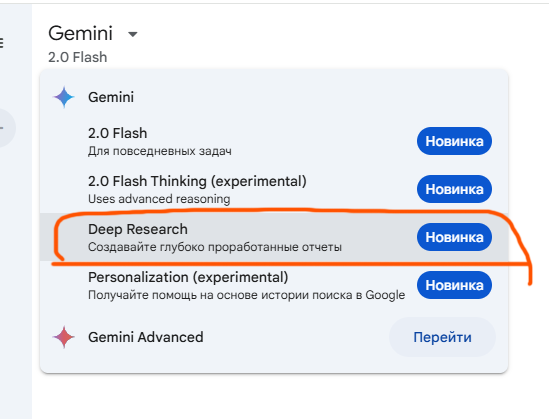Open the hamburger menu at the left edge
549x419 pixels.
[1, 43]
